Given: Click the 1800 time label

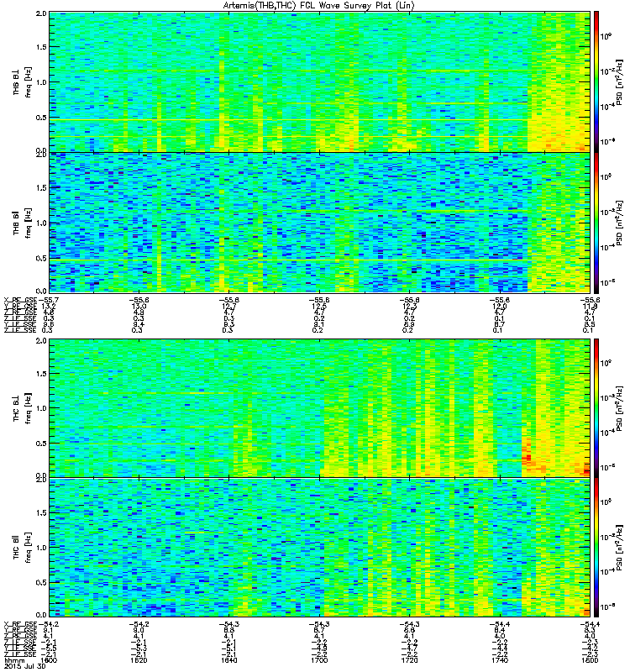Looking at the screenshot, I should [590, 660].
